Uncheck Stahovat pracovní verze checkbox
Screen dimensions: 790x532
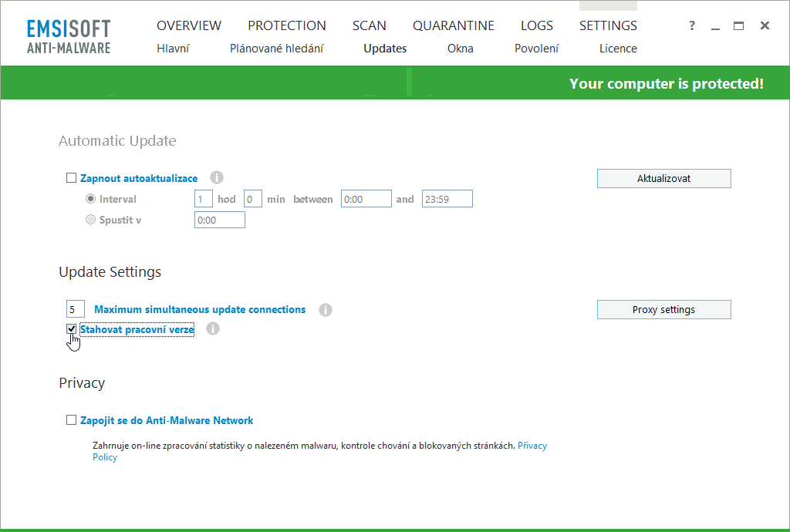tap(72, 329)
